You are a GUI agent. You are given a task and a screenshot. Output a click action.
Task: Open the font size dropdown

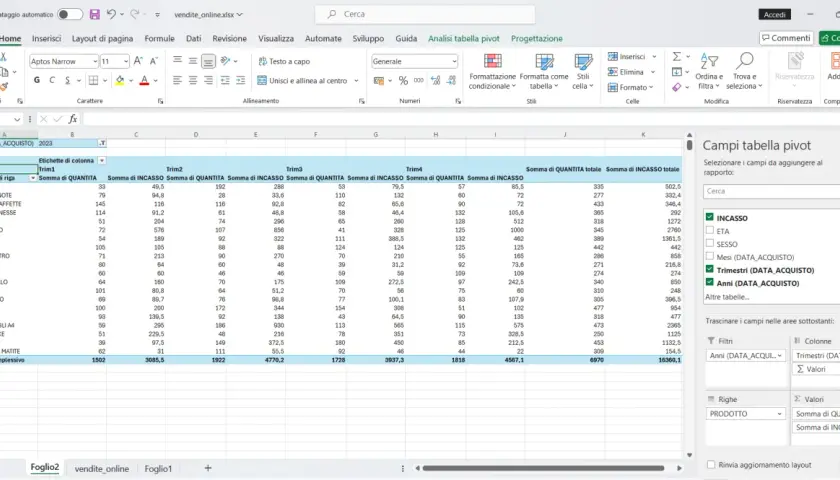(126, 62)
